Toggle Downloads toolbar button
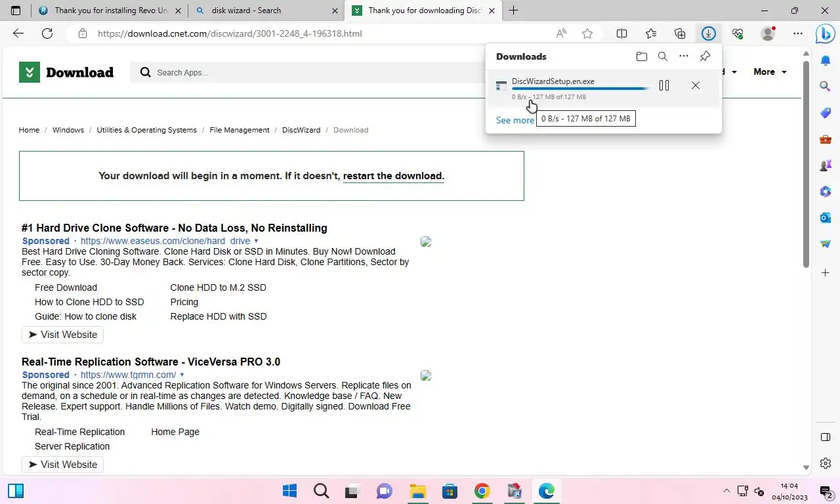Viewport: 840px width, 504px height. [x=708, y=33]
